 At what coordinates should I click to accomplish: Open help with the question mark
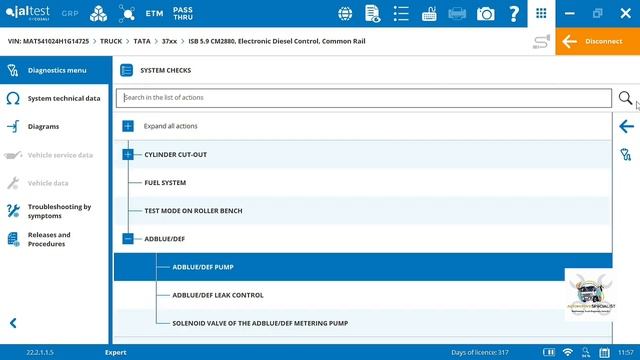point(514,13)
